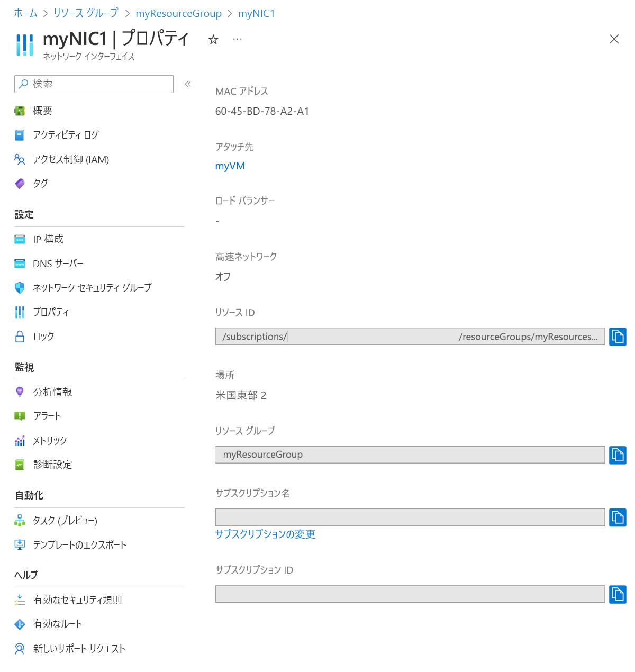This screenshot has width=635, height=672.
Task: Click the DNS サーバー icon
Action: pos(20,264)
